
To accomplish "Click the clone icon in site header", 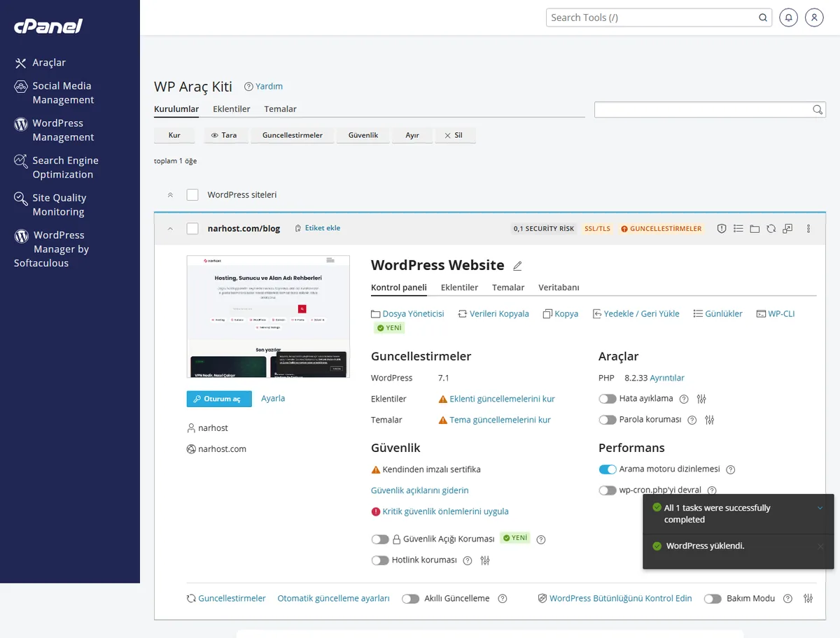I will (787, 229).
